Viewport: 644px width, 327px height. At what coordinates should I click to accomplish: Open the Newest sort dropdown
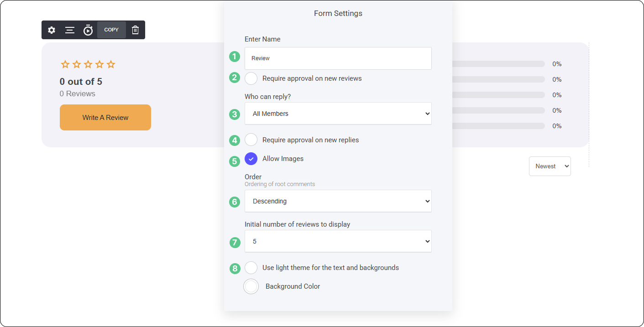[x=550, y=166]
